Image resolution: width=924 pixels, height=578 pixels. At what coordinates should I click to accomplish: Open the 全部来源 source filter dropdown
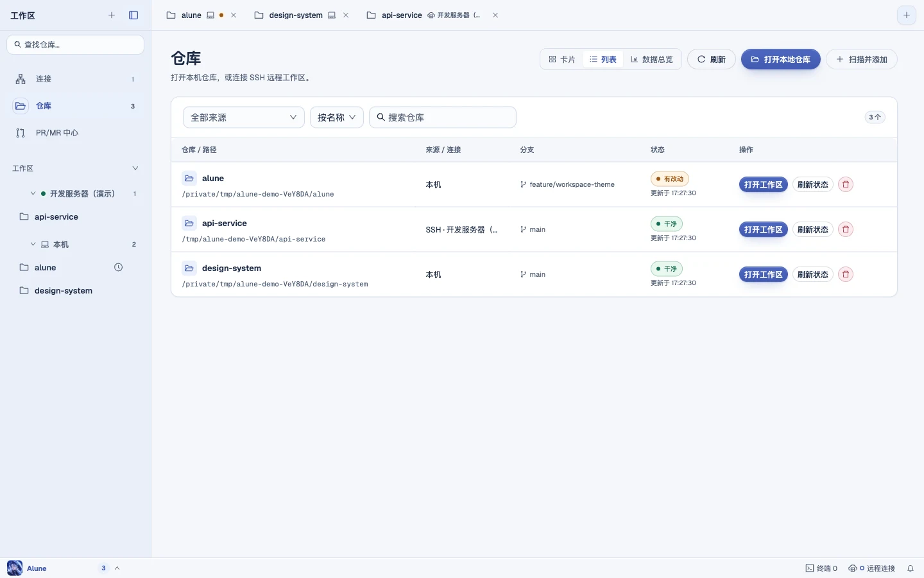click(x=244, y=118)
